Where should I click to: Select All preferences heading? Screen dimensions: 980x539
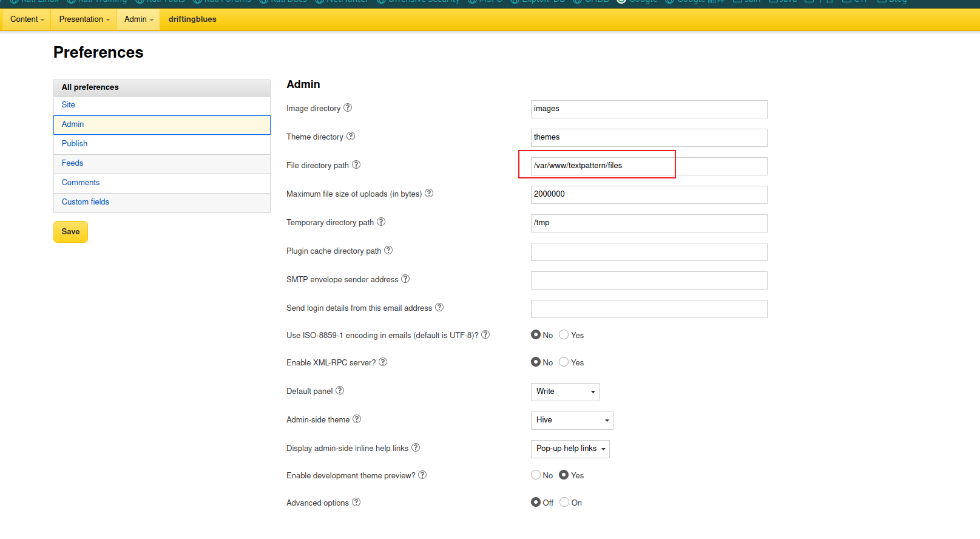(162, 87)
